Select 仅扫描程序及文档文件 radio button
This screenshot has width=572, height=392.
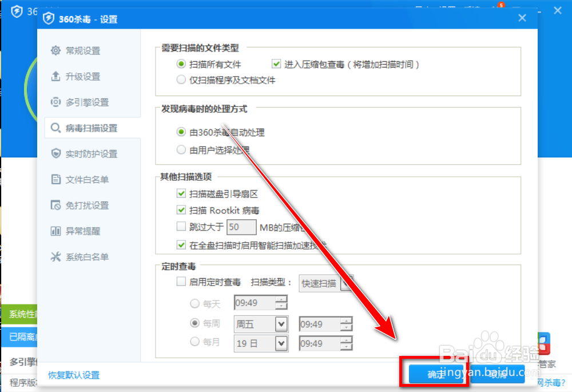(x=181, y=80)
